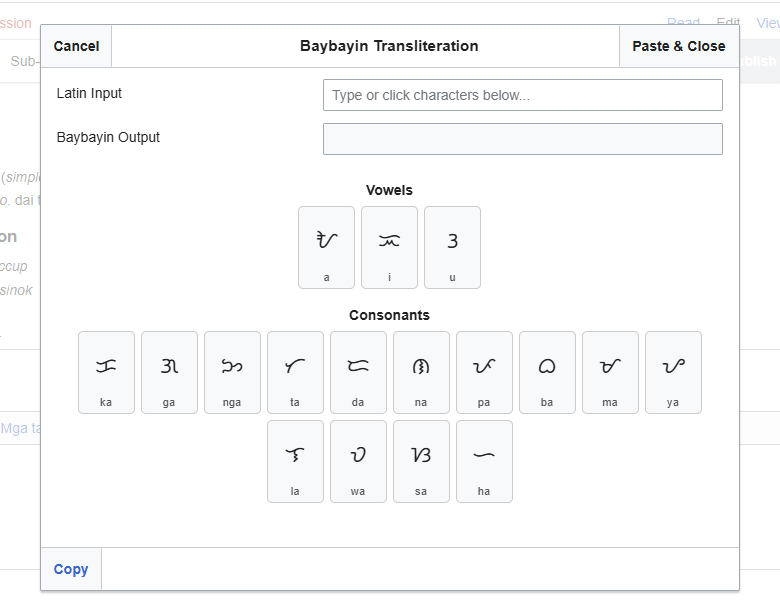
Task: Insert the Baybayin 'u' vowel character
Action: coord(452,247)
